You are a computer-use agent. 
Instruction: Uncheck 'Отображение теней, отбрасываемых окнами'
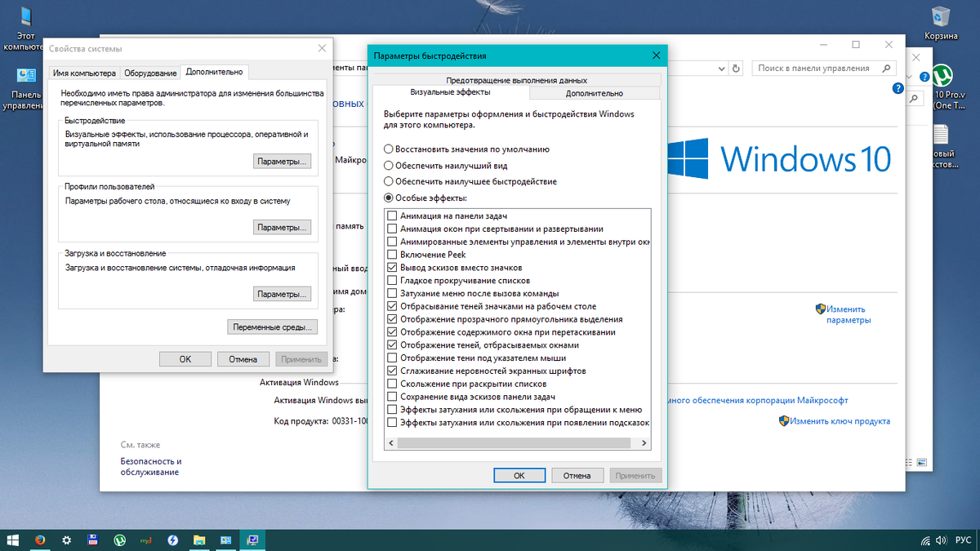392,345
